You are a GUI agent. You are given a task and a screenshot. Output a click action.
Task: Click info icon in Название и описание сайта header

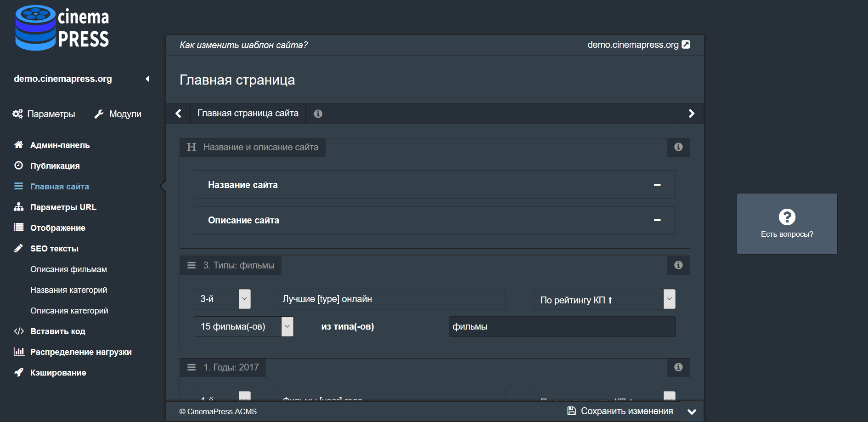(x=678, y=147)
